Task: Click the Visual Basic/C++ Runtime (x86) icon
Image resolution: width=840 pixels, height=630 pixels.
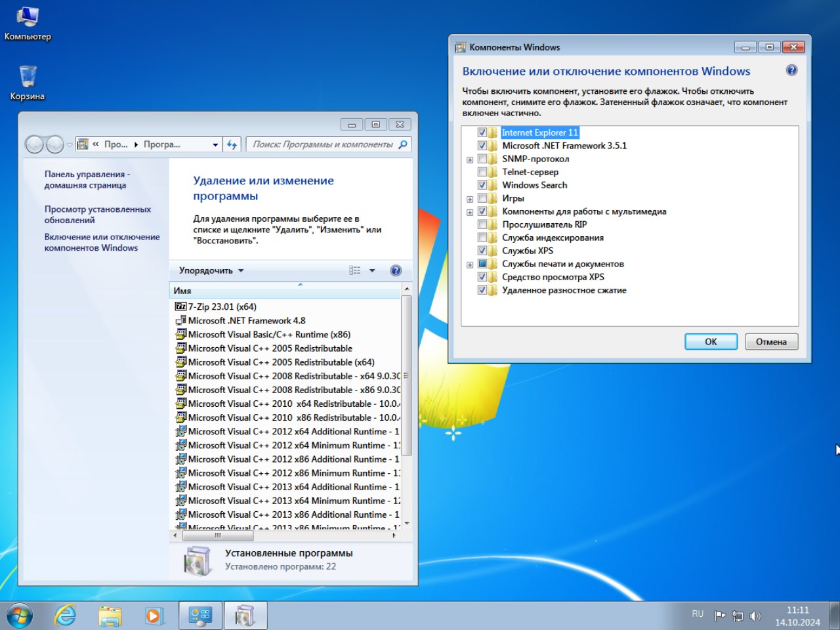Action: click(180, 334)
